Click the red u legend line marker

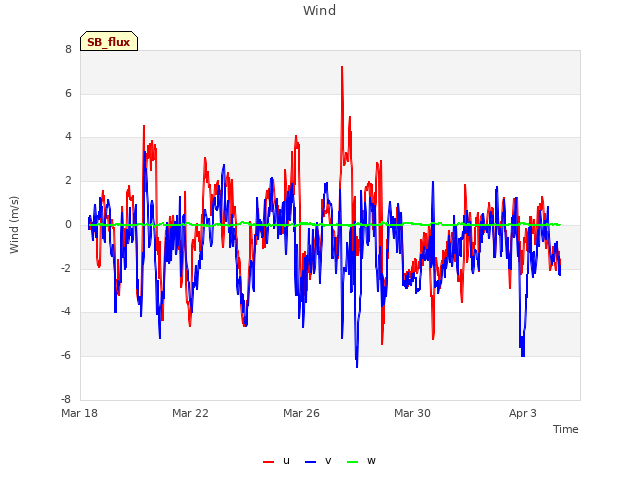[x=269, y=462]
